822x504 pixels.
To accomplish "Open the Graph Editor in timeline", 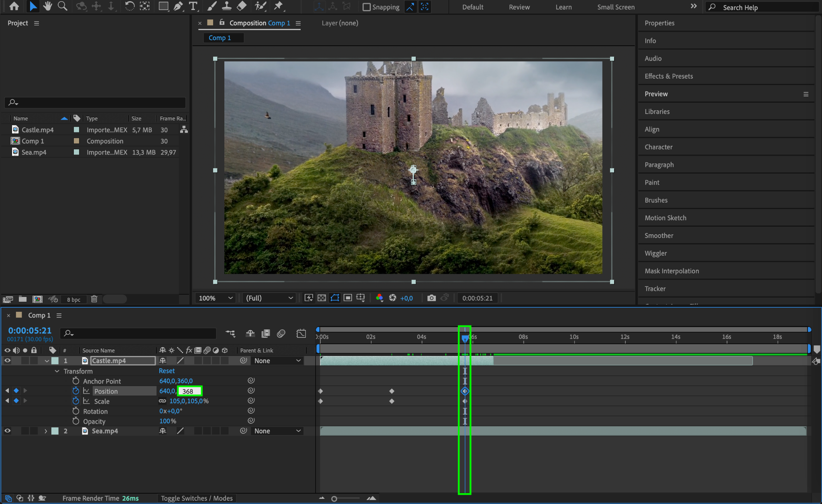I will pyautogui.click(x=301, y=333).
